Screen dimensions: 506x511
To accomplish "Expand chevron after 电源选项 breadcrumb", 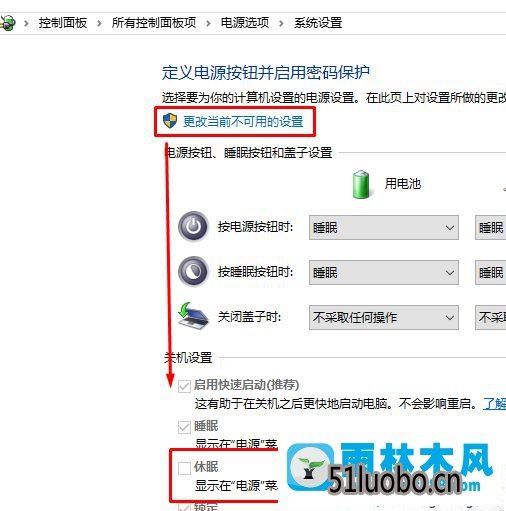I will click(x=281, y=23).
